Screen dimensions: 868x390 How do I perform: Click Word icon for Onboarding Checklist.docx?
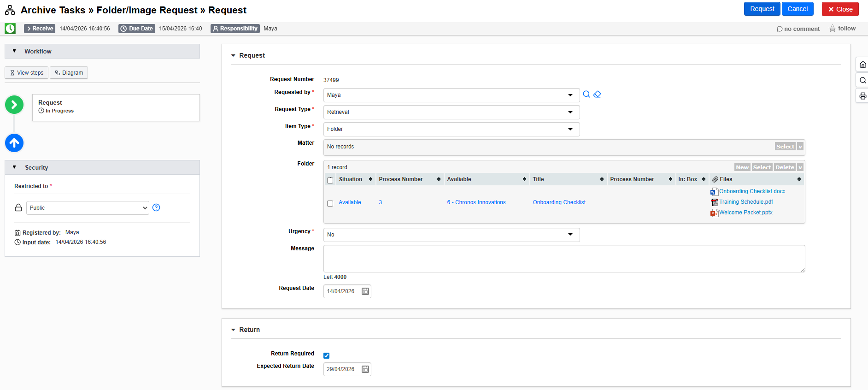point(714,192)
